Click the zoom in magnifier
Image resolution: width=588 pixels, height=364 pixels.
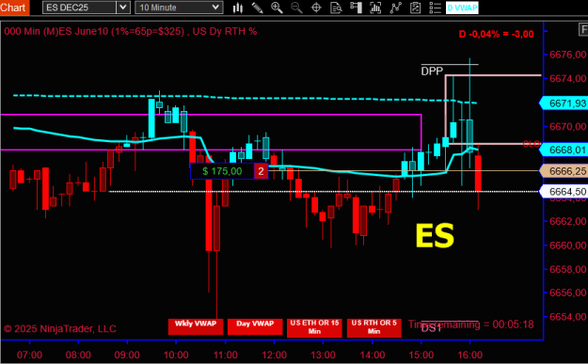(277, 8)
